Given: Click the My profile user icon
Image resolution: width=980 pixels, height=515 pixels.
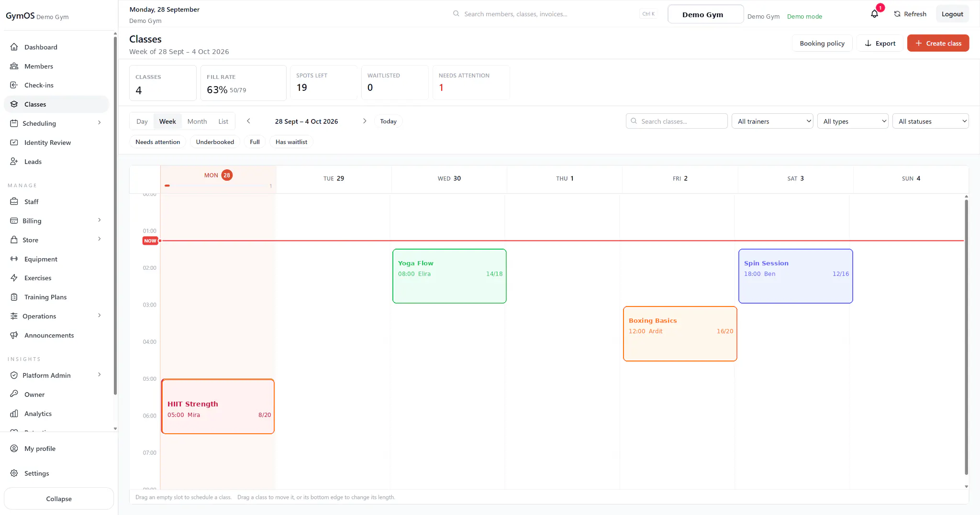Looking at the screenshot, I should coord(14,449).
